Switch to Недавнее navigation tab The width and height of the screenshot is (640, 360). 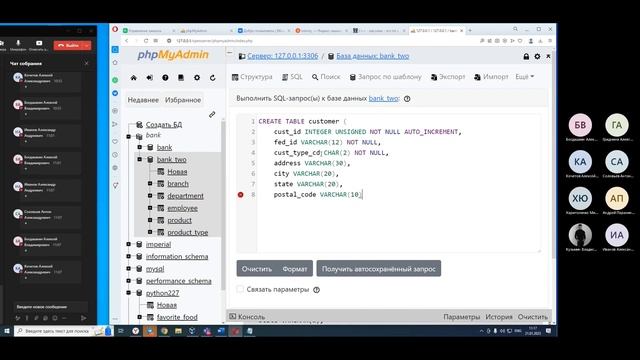(143, 100)
